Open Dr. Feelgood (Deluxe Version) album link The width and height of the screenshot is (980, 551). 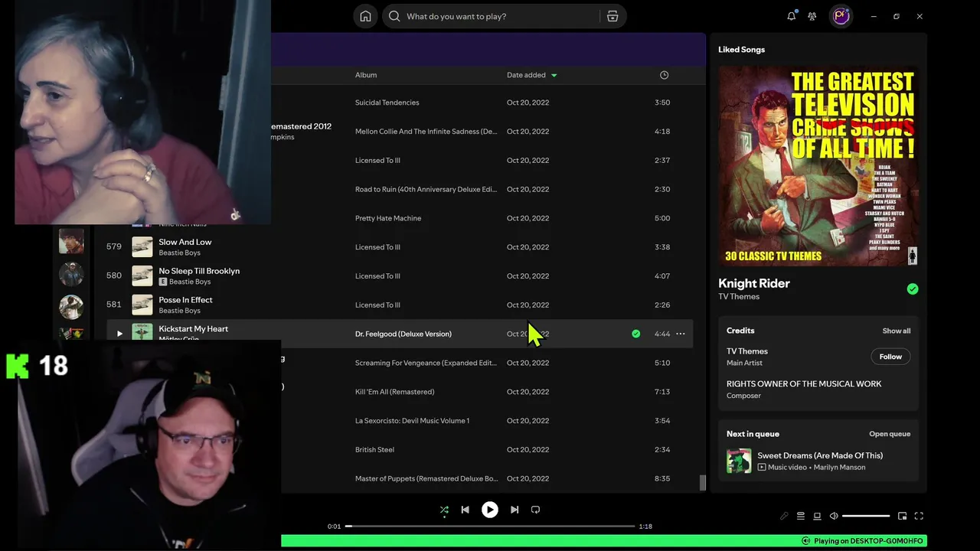click(403, 334)
